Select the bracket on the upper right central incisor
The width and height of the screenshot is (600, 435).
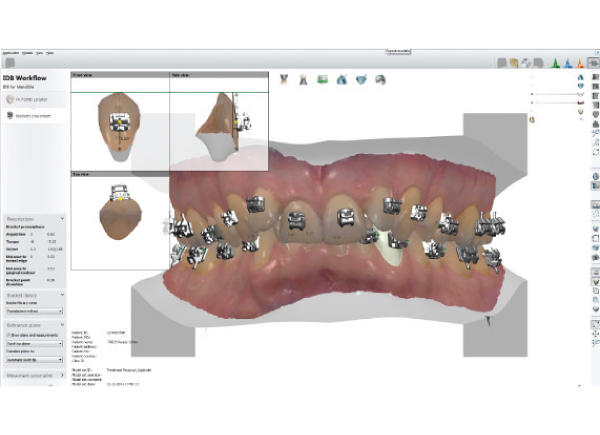pos(297,221)
